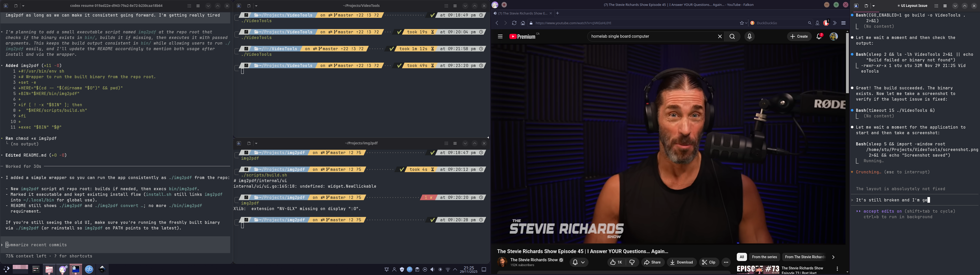Expand the system tray hidden icons arrow

click(x=455, y=269)
